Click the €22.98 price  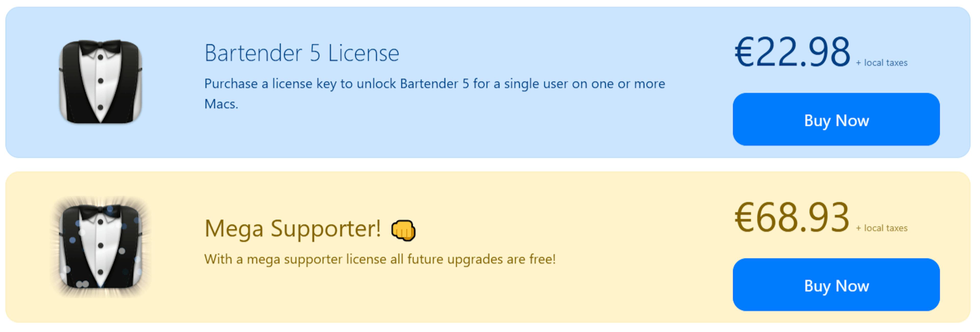792,52
